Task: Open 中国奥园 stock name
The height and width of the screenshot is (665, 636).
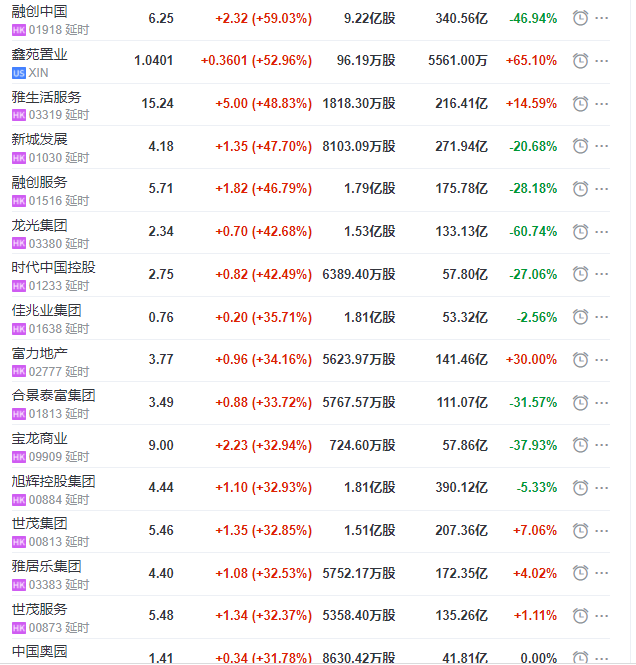Action: coord(39,651)
